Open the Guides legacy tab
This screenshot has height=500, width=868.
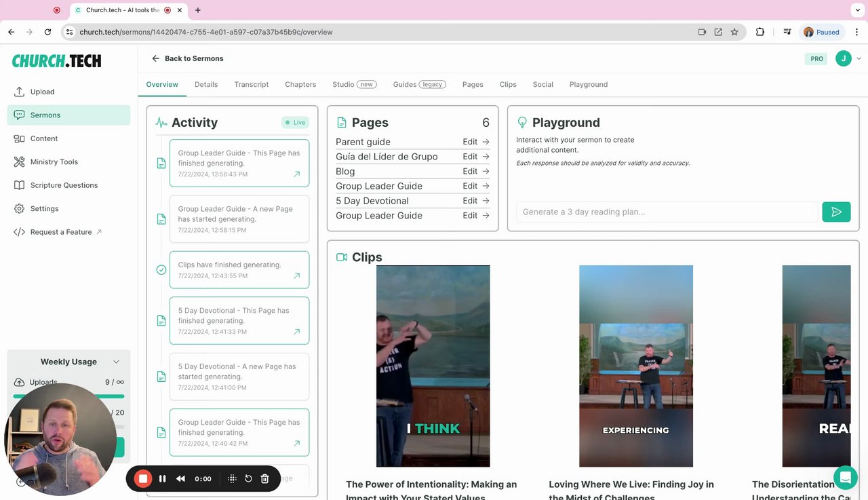[x=419, y=85]
